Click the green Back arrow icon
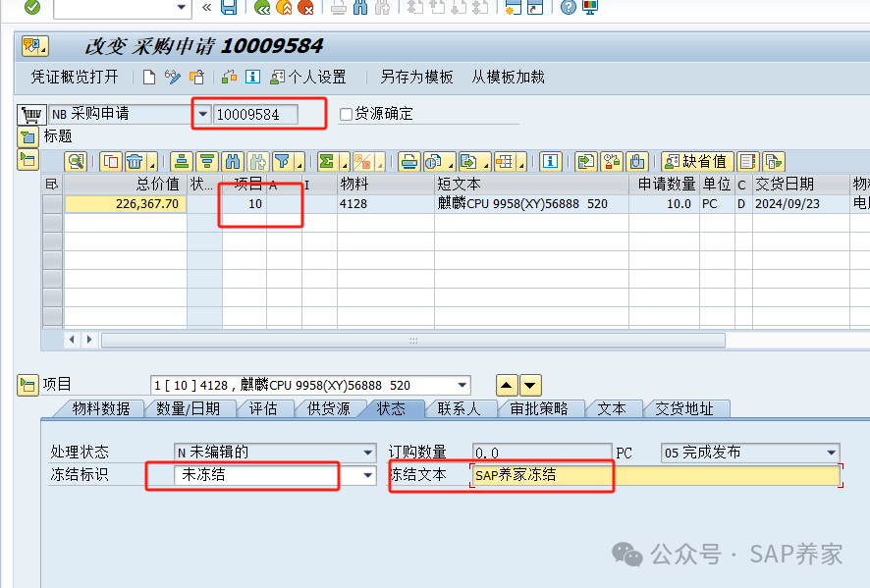The image size is (870, 588). coord(262,7)
